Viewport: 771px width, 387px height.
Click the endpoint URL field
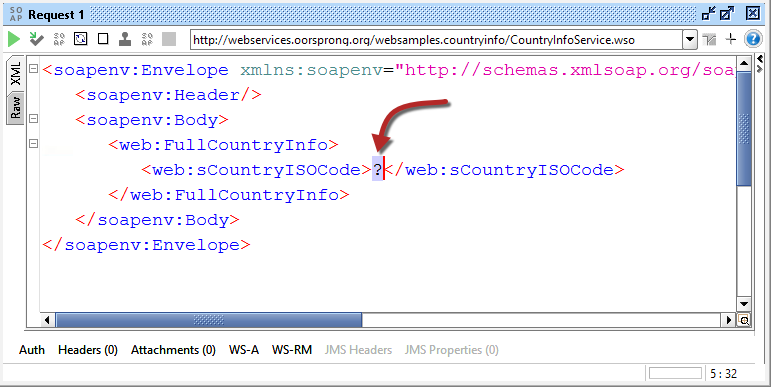[437, 40]
